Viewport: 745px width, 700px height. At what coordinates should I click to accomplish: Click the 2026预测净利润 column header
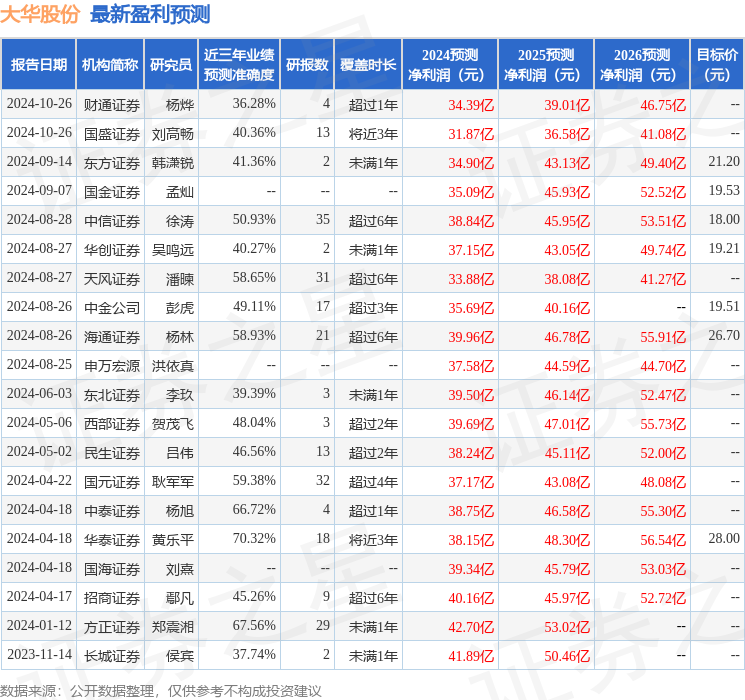[x=642, y=65]
